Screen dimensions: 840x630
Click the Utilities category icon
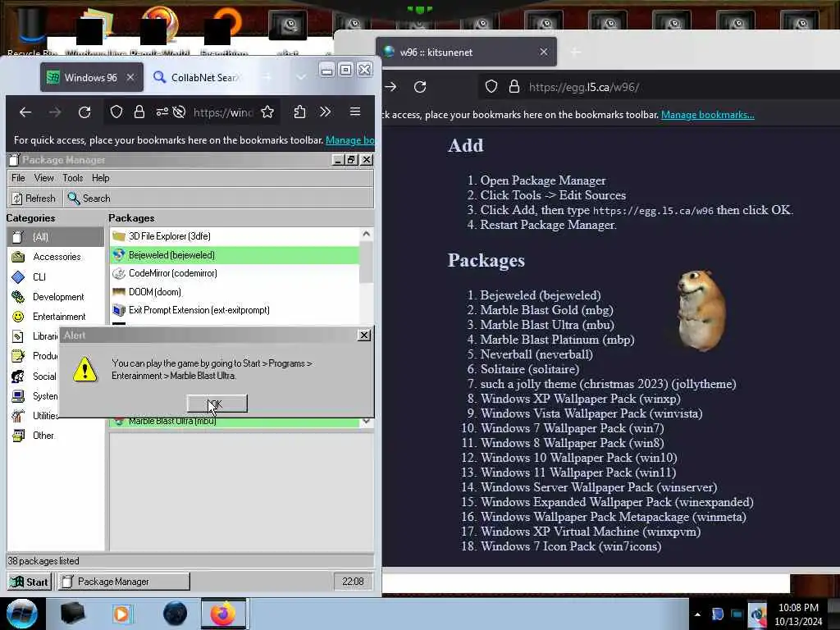18,416
